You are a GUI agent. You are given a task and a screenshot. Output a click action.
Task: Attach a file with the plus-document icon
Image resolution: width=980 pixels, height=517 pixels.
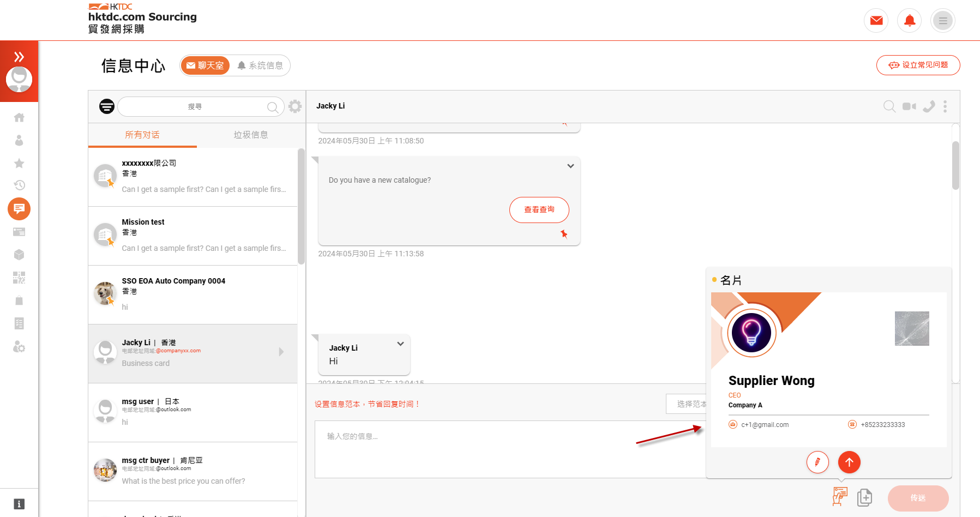(x=864, y=497)
